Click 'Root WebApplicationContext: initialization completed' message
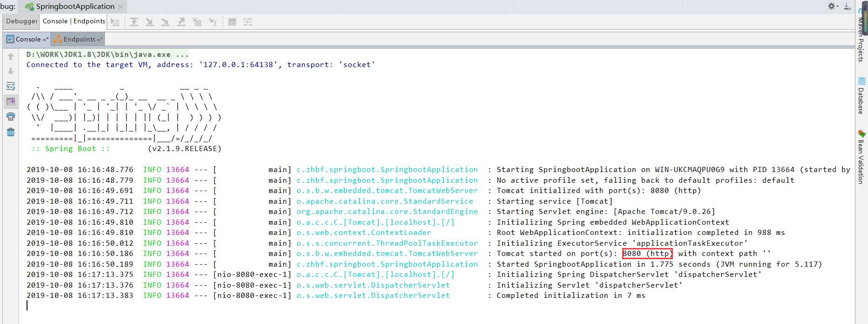This screenshot has height=324, width=868. coord(641,233)
